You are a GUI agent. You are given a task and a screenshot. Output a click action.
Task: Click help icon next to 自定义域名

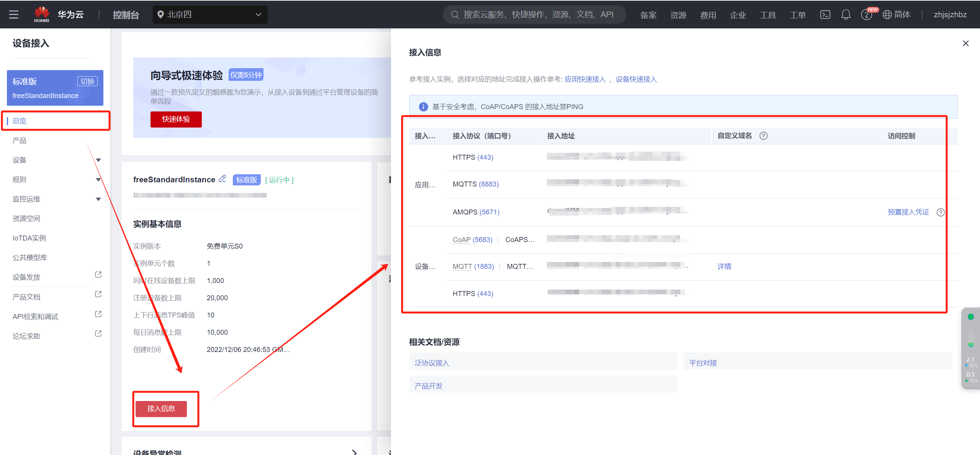[x=763, y=136]
